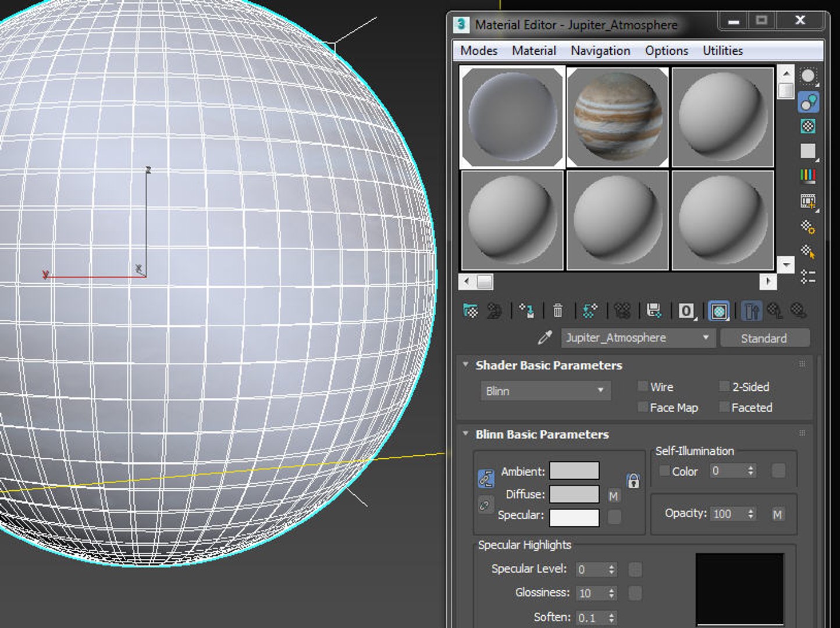Pick material from object with eyedropper
The image size is (840, 628).
point(544,337)
